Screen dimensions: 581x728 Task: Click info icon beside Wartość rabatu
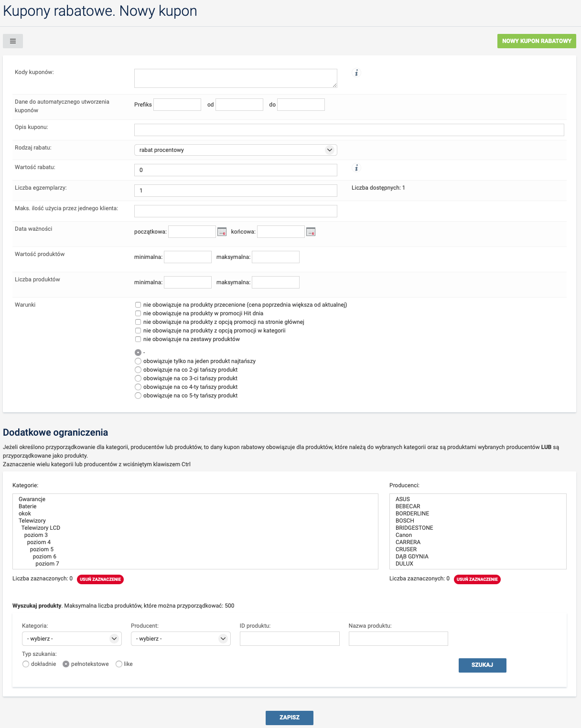356,168
